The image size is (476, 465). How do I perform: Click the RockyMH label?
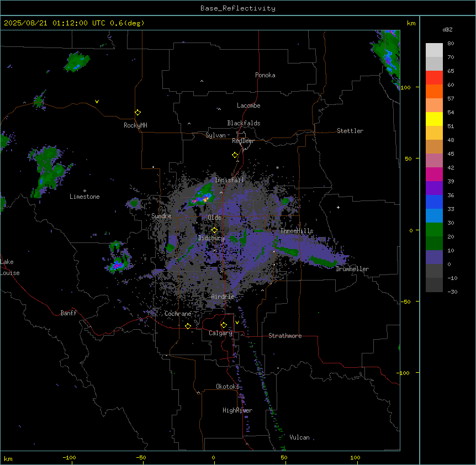[135, 125]
